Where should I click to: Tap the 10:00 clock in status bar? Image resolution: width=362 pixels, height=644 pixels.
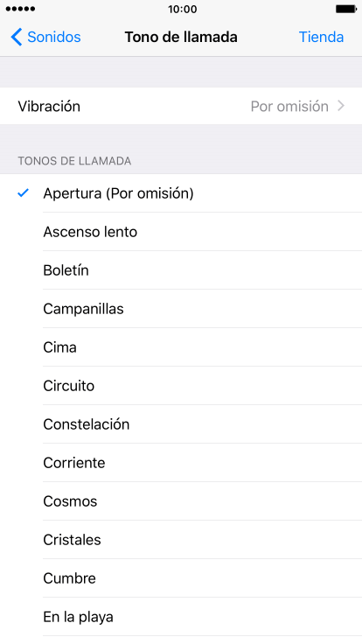pos(182,9)
